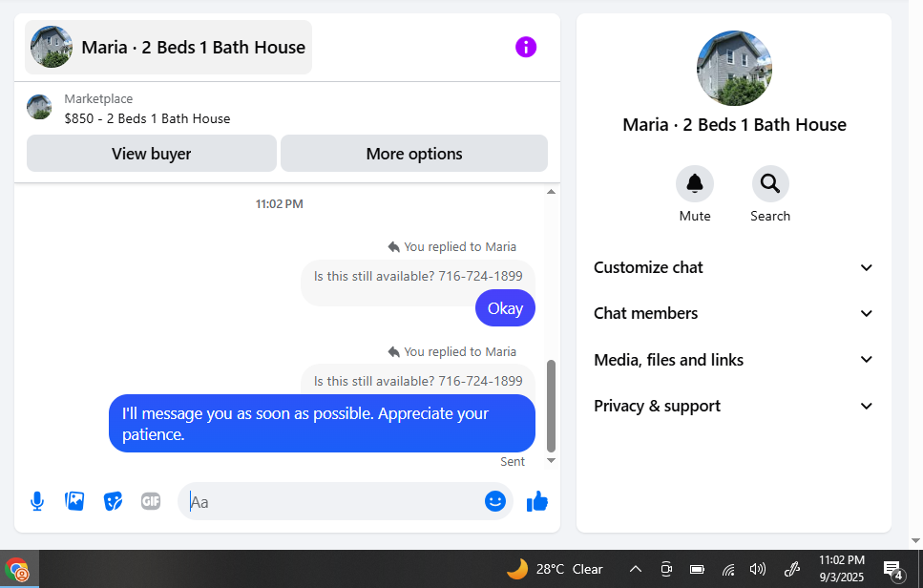Open weather widget showing 28°C Clear
The height and width of the screenshot is (588, 923).
coord(555,569)
